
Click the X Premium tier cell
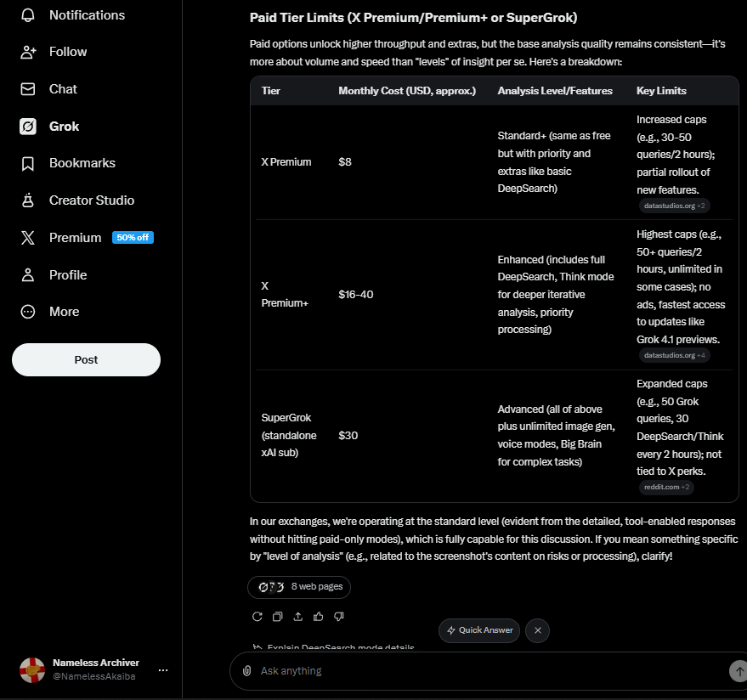tap(286, 162)
